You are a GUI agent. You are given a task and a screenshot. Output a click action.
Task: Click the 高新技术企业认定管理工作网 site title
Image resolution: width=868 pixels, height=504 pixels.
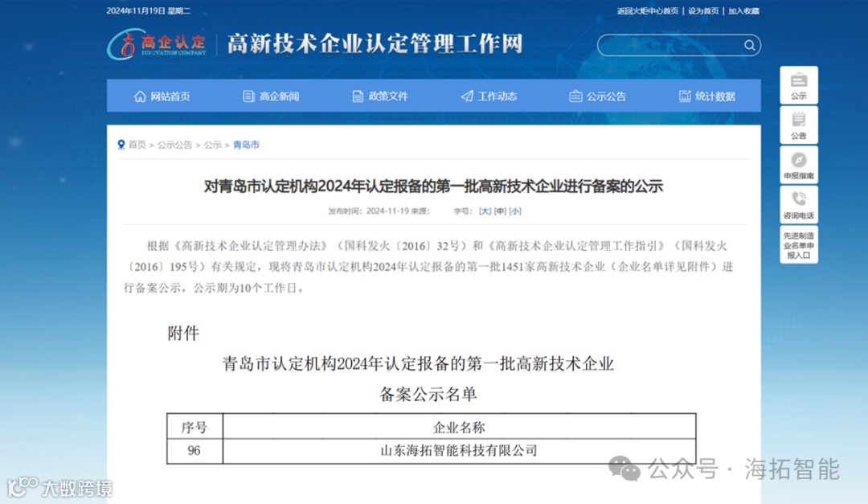click(x=375, y=43)
